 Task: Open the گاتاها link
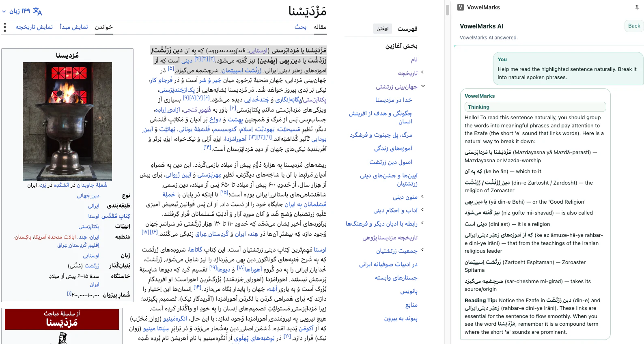click(195, 250)
